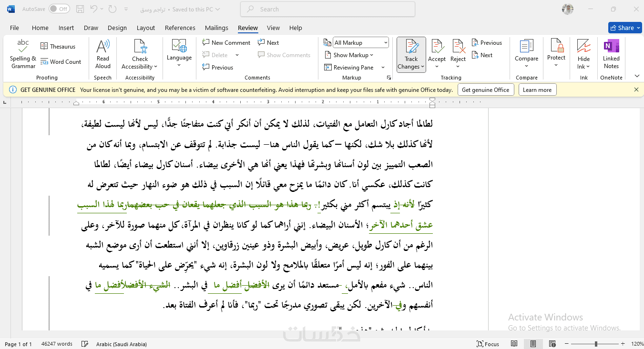This screenshot has width=644, height=349.
Task: Insert a New Comment
Action: point(226,43)
